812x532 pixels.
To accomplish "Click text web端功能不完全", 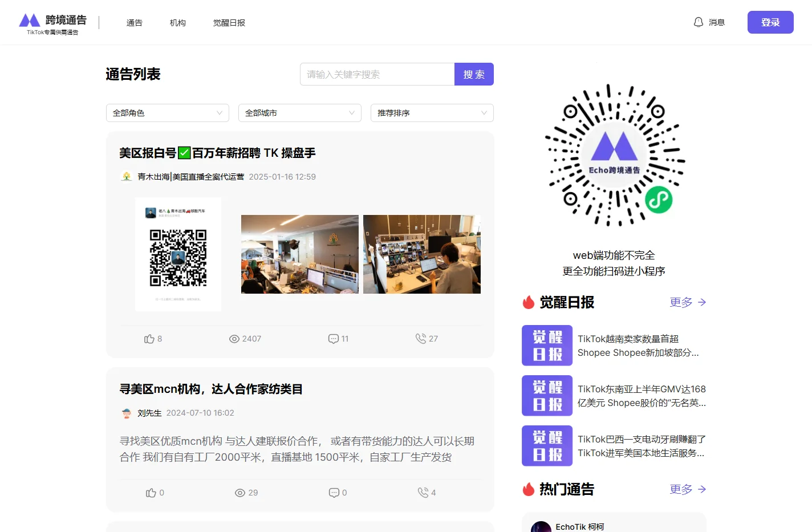I will coord(614,255).
